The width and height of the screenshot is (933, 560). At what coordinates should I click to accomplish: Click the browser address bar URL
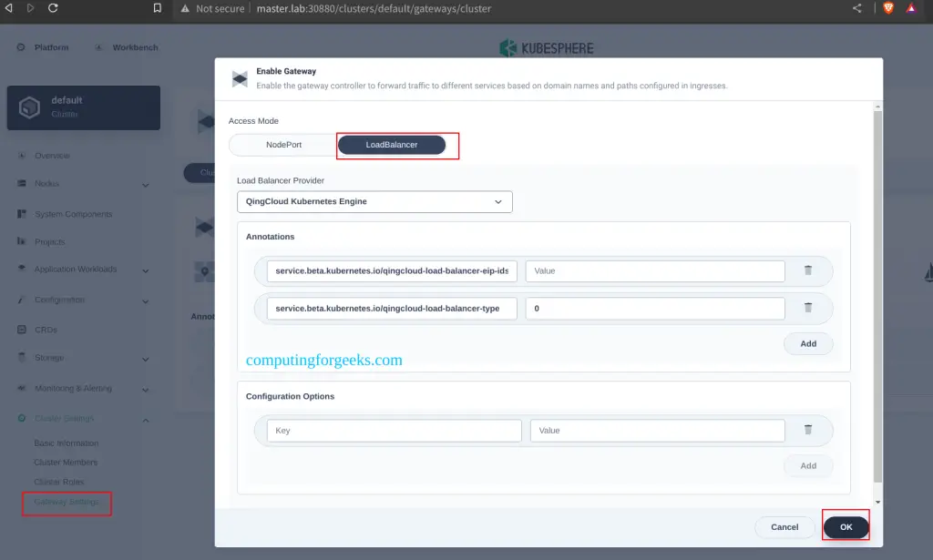(x=374, y=9)
